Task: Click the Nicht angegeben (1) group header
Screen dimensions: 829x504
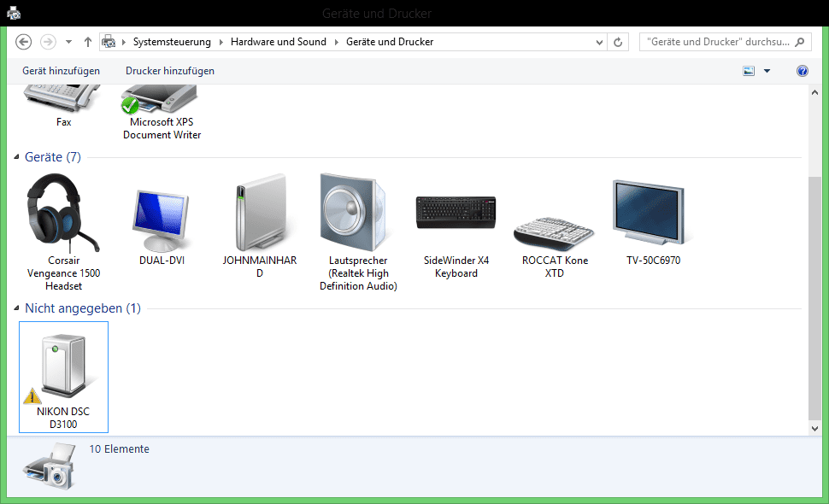Action: (83, 308)
